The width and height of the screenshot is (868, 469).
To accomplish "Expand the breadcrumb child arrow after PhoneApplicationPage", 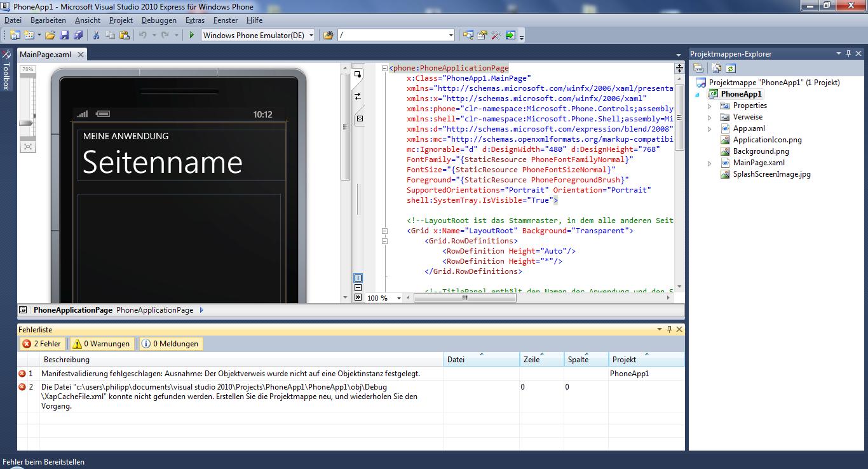I will [201, 310].
